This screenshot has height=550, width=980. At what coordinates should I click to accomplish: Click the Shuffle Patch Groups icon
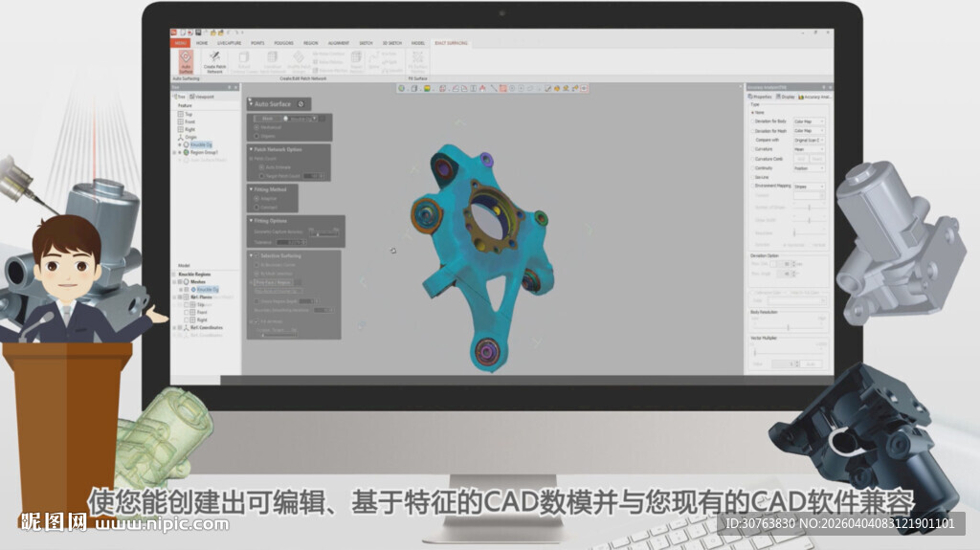[x=299, y=61]
